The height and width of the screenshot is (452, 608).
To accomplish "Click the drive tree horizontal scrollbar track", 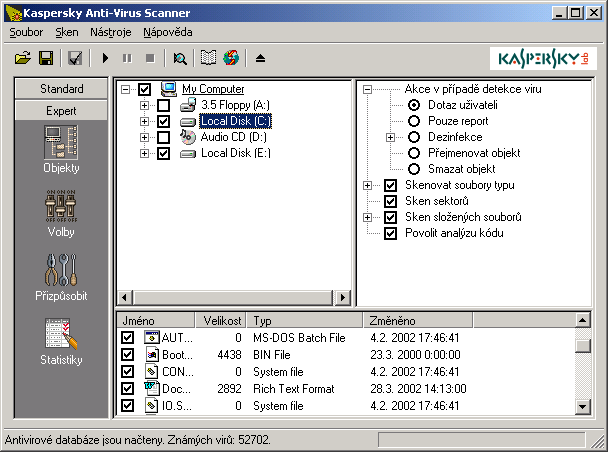I will pyautogui.click(x=233, y=298).
